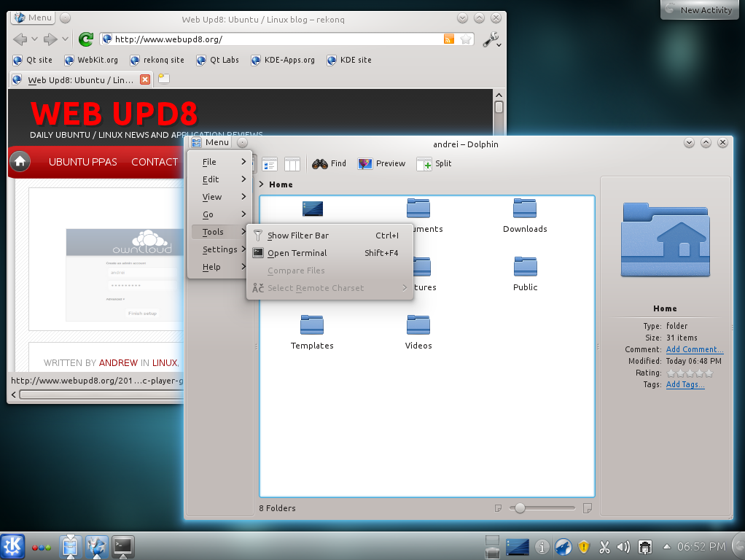The height and width of the screenshot is (560, 745).
Task: Choose Open Terminal menu entry
Action: 329,253
